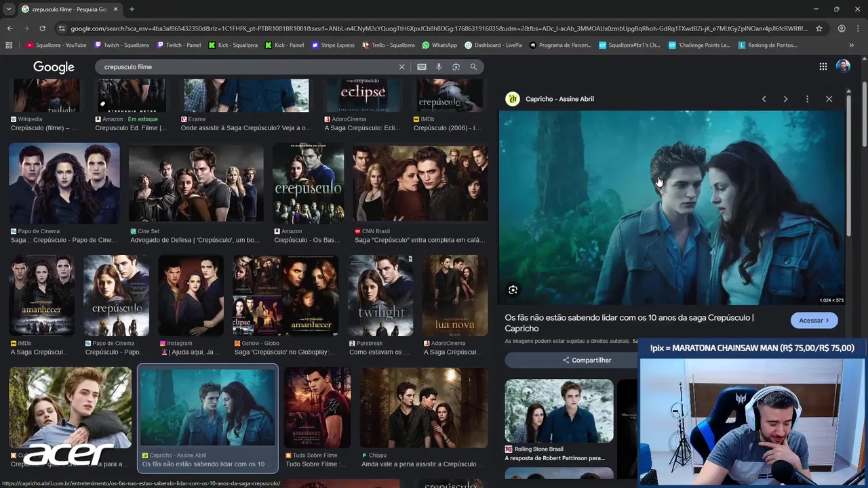The width and height of the screenshot is (868, 488).
Task: Open a new browser tab
Action: 132,9
